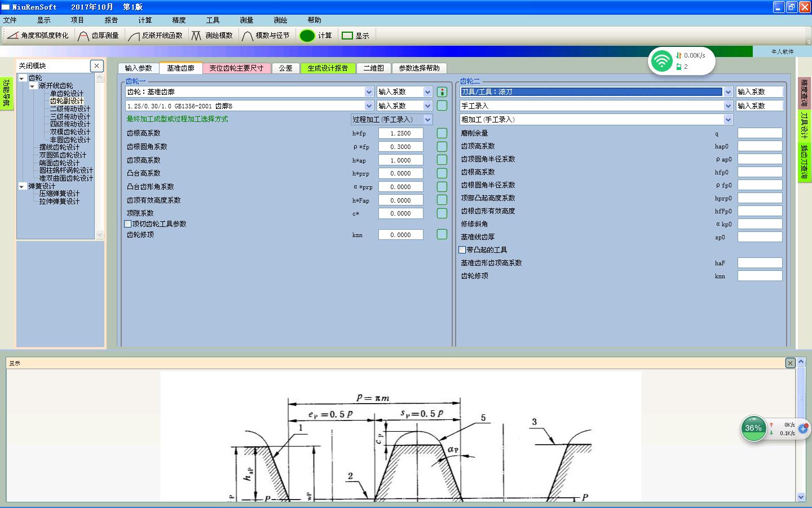This screenshot has height=508, width=812.
Task: Open the 角度和弧度转化 converter tool
Action: (38, 36)
